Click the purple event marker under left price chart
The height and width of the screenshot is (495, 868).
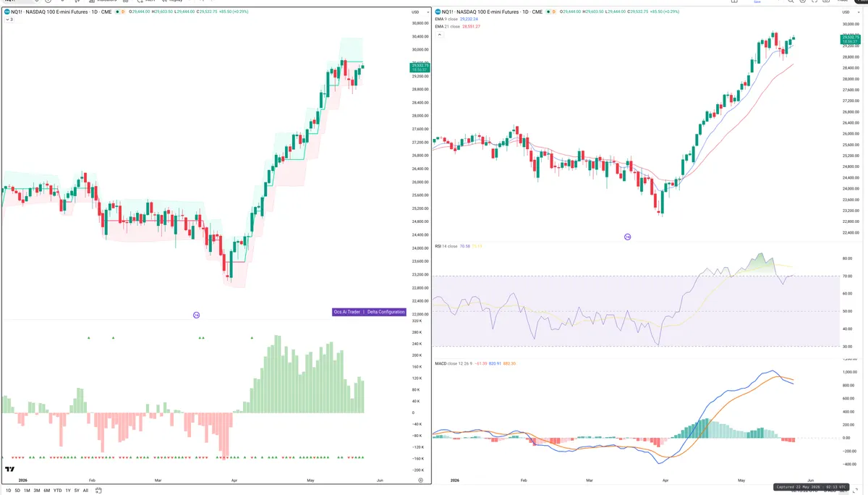[x=196, y=315]
